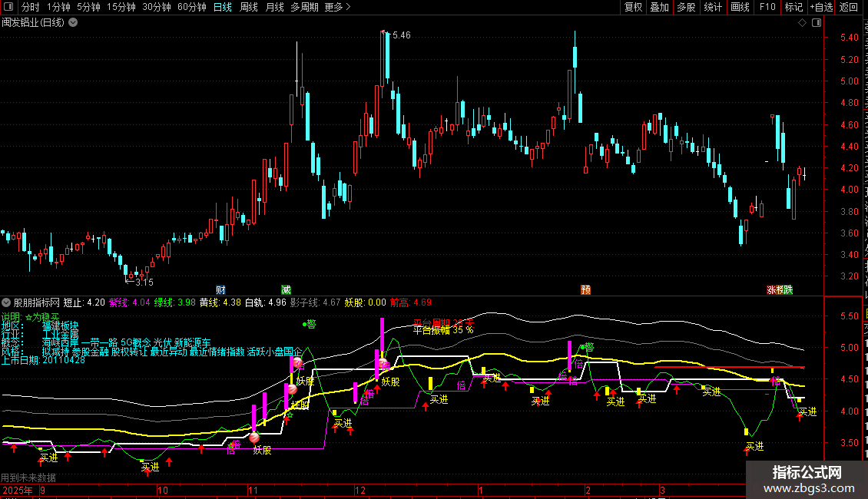Click the 预 event marker
Viewport: 868px width, 499px height.
pos(585,290)
